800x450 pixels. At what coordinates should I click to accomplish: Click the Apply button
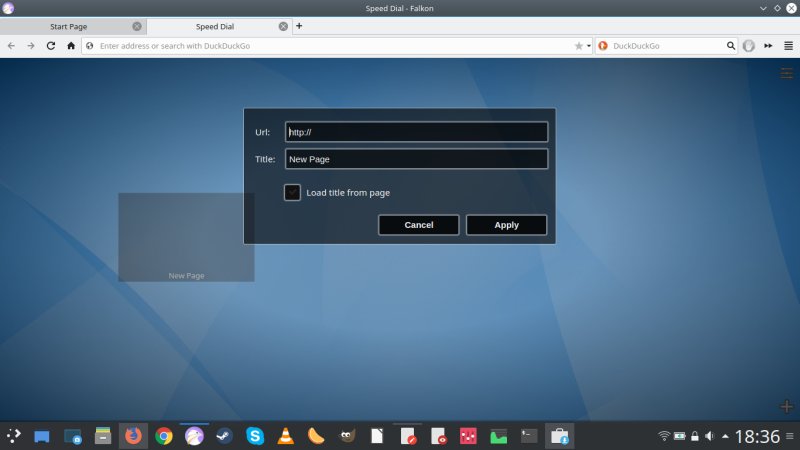(506, 225)
